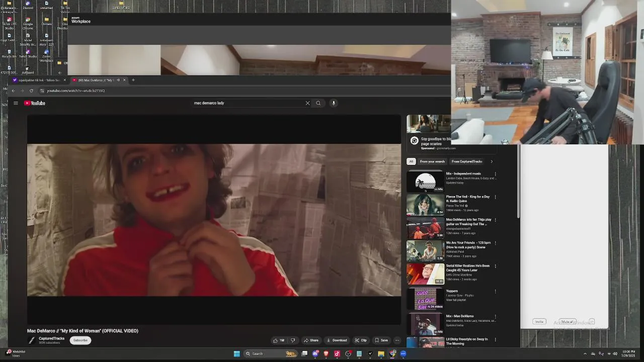Open Zoom Workplace desktop shortcut

pos(46,55)
